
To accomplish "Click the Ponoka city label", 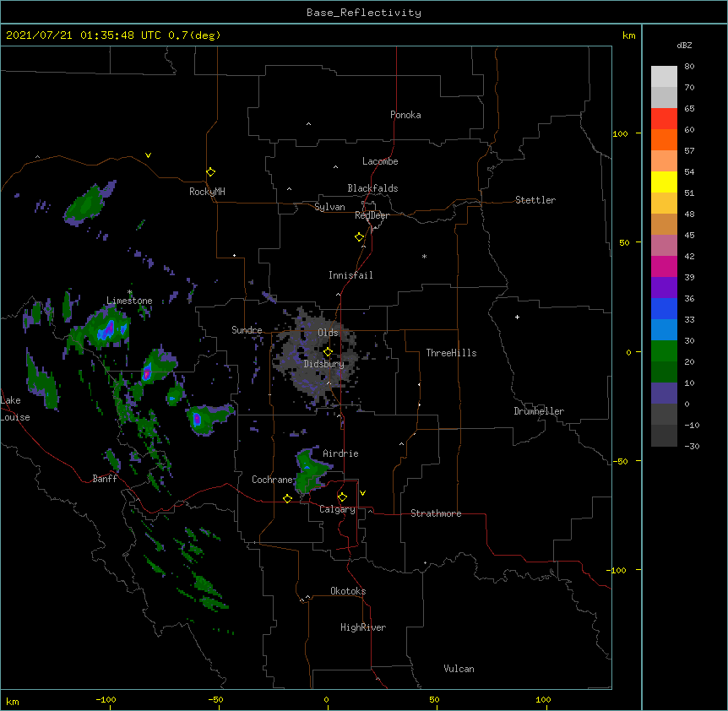I will (x=405, y=115).
